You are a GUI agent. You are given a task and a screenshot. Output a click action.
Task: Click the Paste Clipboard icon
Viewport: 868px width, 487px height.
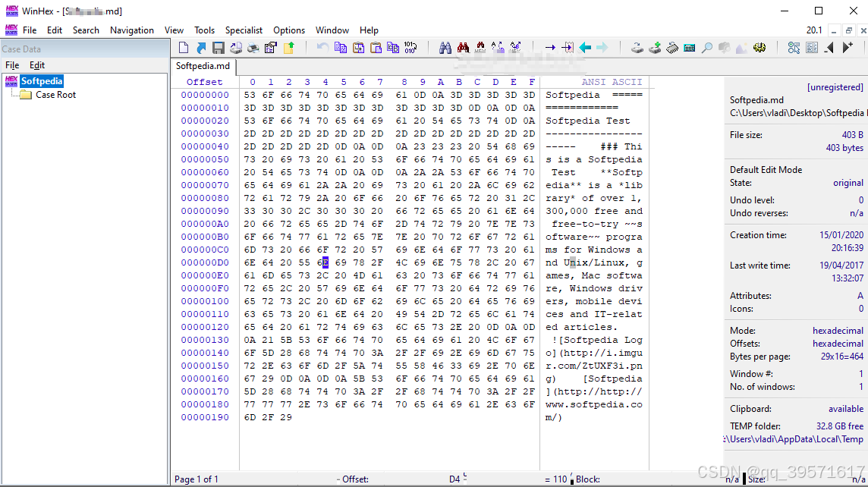376,48
